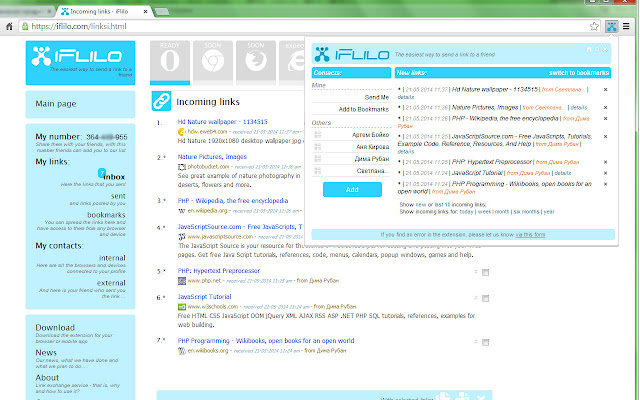Choose Add to Bookmarks in the popup
The height and width of the screenshot is (400, 640).
363,109
